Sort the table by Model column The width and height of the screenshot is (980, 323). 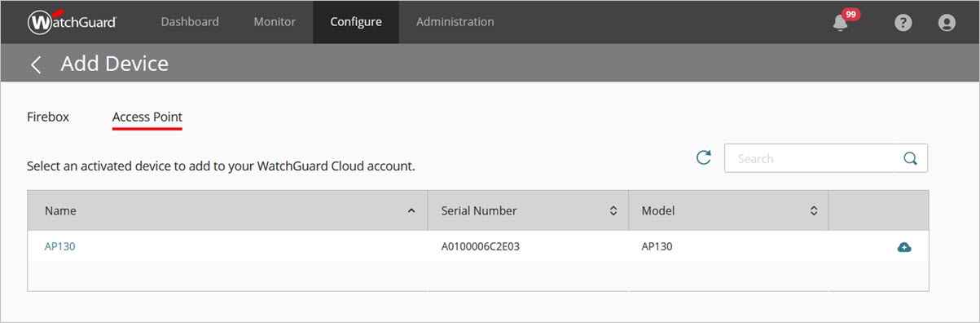click(x=728, y=210)
